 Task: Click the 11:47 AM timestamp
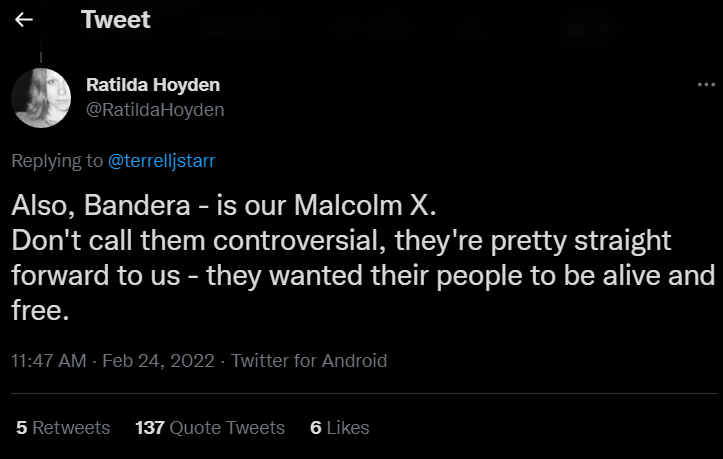pos(49,360)
